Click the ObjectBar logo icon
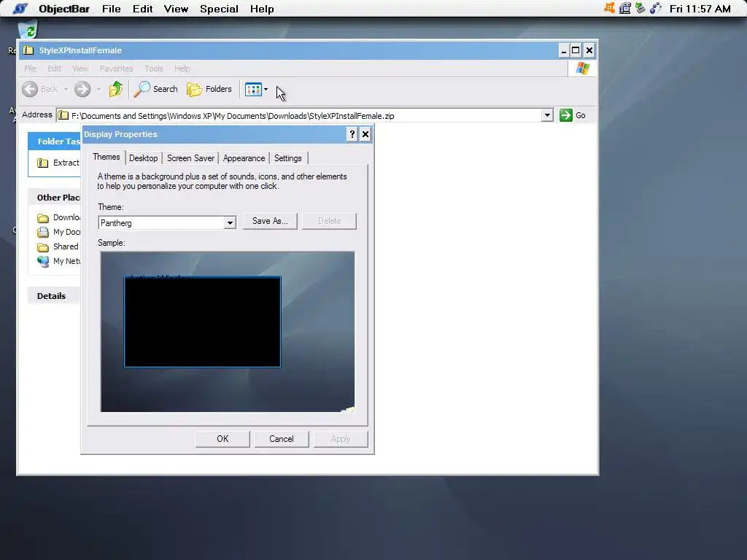Image resolution: width=747 pixels, height=560 pixels. click(20, 9)
